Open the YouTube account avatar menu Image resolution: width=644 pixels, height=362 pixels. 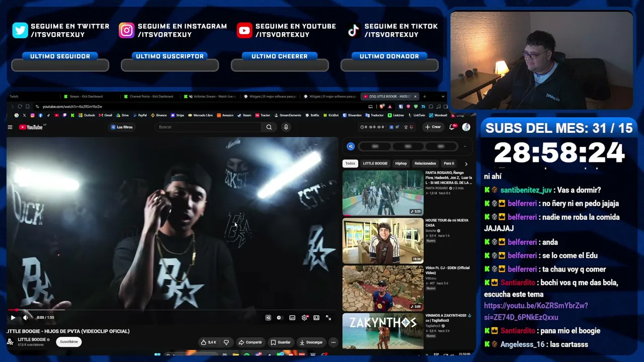click(466, 127)
